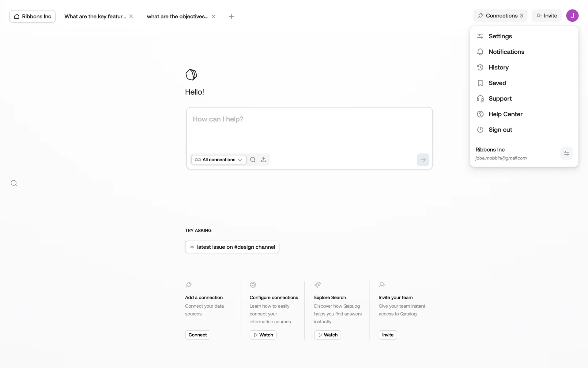Go to the Ribbons Inc home tab
Image resolution: width=588 pixels, height=368 pixels.
(x=32, y=17)
